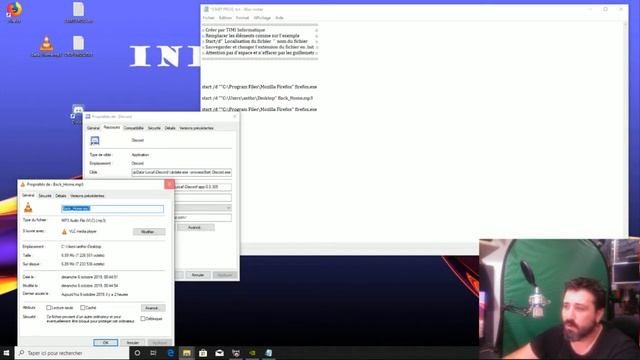Close the mp3 properties dialog

(169, 184)
